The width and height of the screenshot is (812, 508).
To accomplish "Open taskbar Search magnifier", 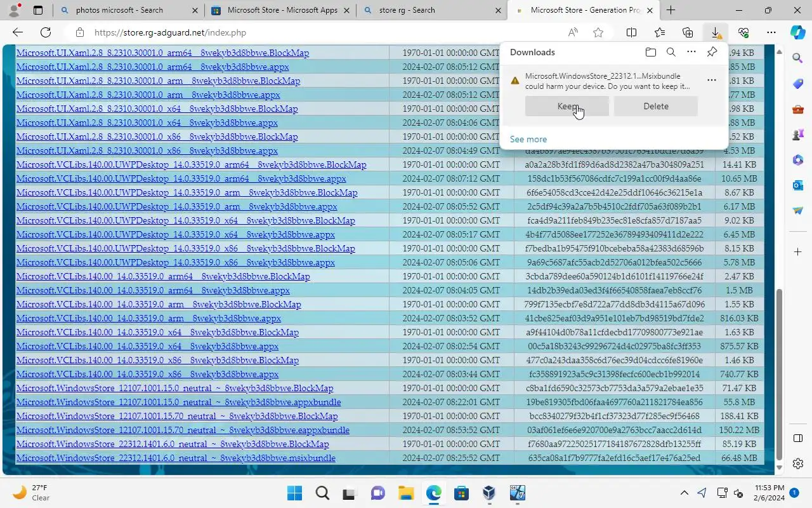I will click(322, 493).
